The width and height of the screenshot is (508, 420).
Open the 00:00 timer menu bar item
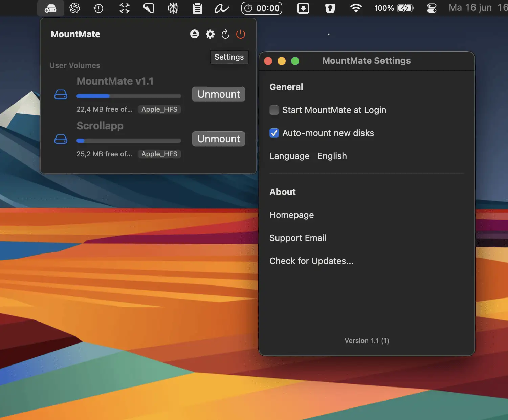pos(262,8)
